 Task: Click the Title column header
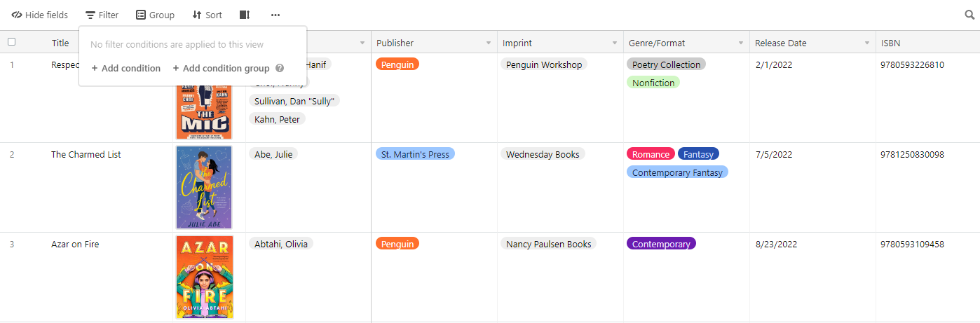[60, 43]
